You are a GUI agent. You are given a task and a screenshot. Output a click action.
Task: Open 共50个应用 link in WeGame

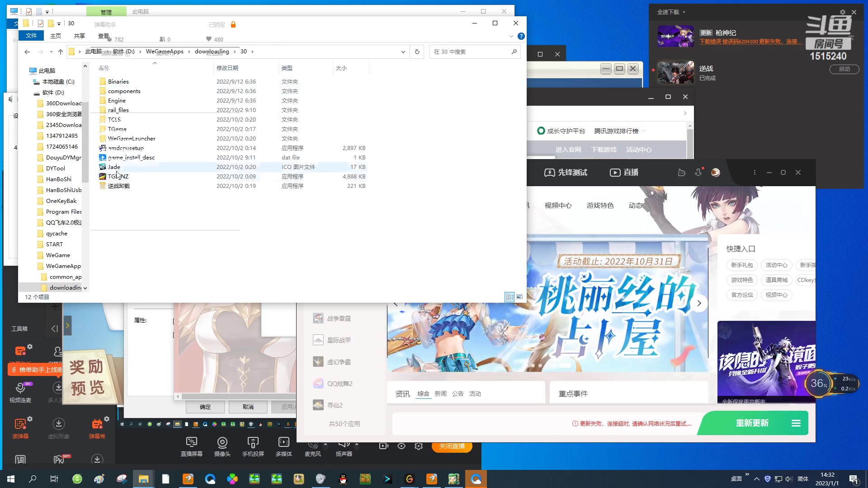[x=344, y=424]
